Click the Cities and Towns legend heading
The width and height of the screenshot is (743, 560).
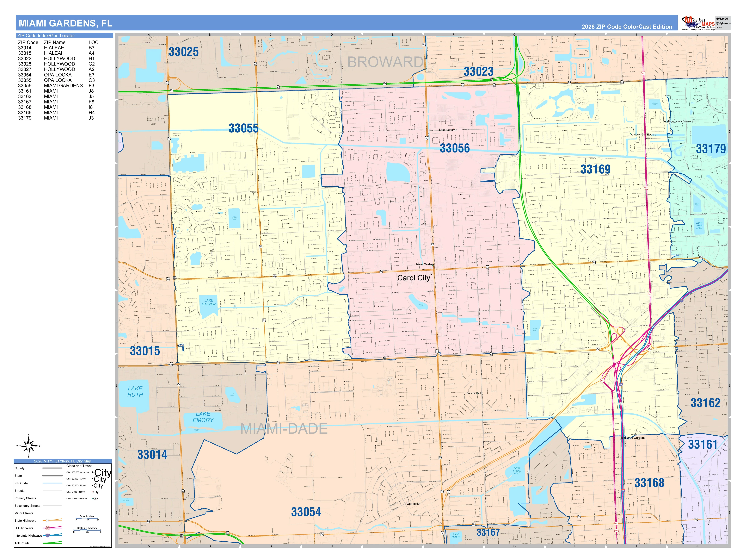(x=79, y=466)
